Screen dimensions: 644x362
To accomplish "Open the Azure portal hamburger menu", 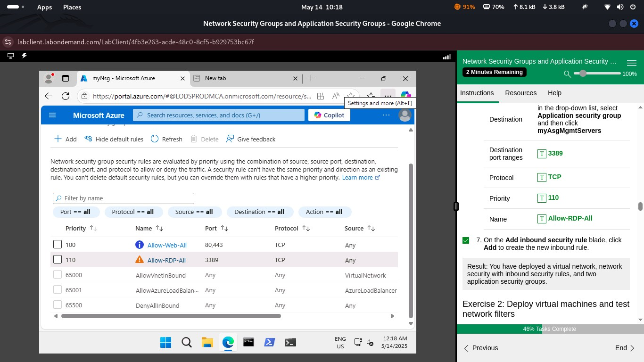I will tap(52, 115).
